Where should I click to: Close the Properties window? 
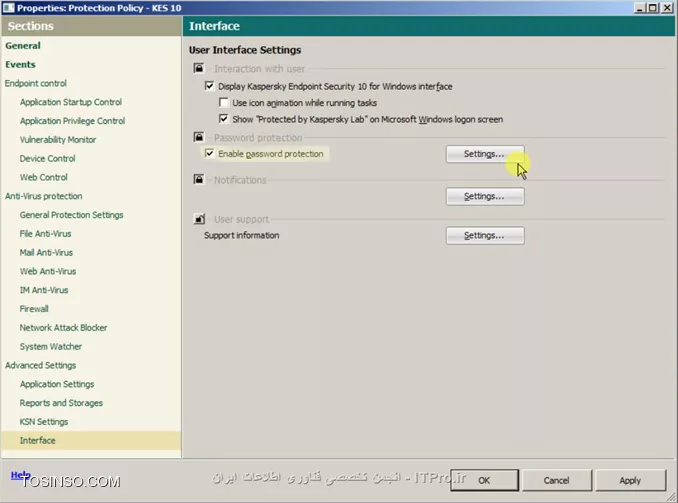pyautogui.click(x=667, y=7)
